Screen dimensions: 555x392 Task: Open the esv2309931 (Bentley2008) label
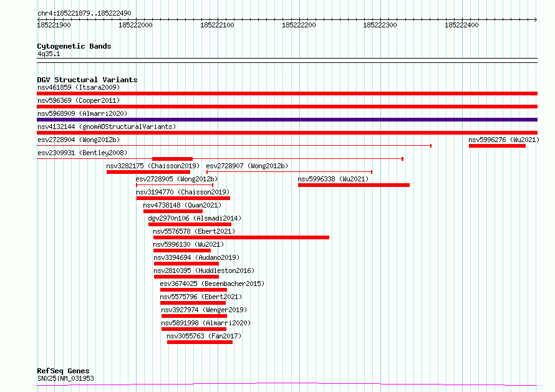pos(82,153)
